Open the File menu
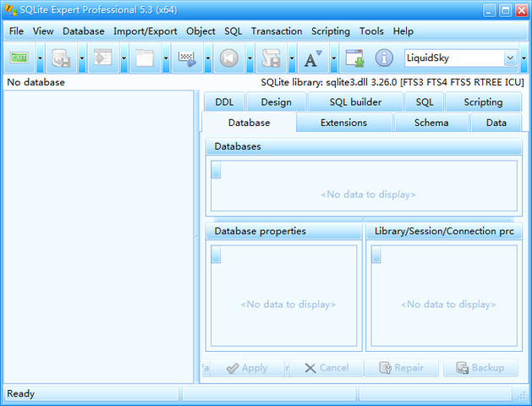This screenshot has height=406, width=532. (x=16, y=31)
